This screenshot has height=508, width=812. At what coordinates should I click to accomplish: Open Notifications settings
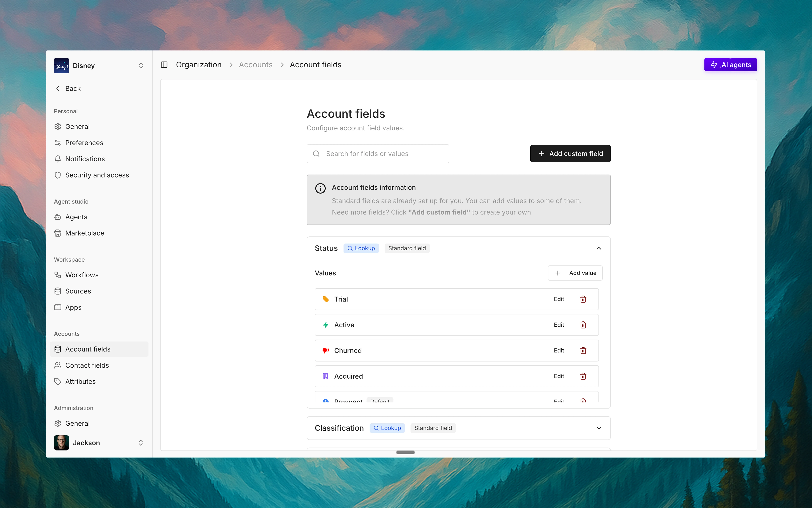click(x=99, y=159)
